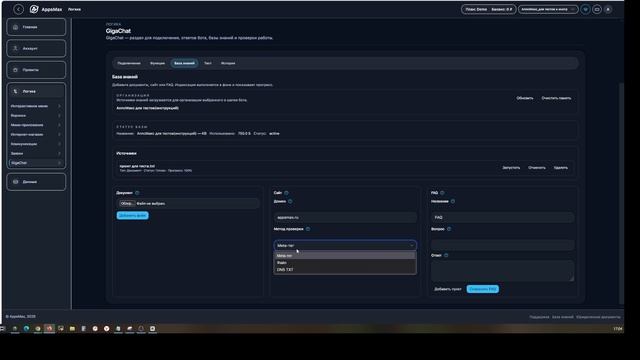
Task: Open the Данные sidebar section
Action: pos(36,182)
